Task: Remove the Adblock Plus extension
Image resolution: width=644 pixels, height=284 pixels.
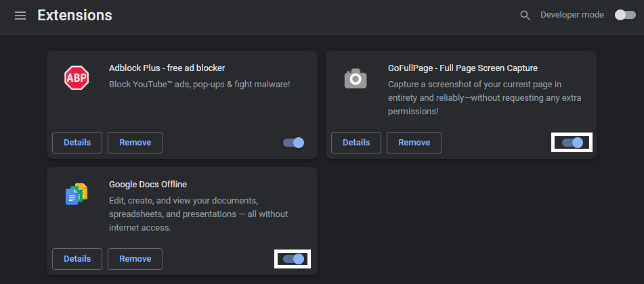Action: (x=135, y=143)
